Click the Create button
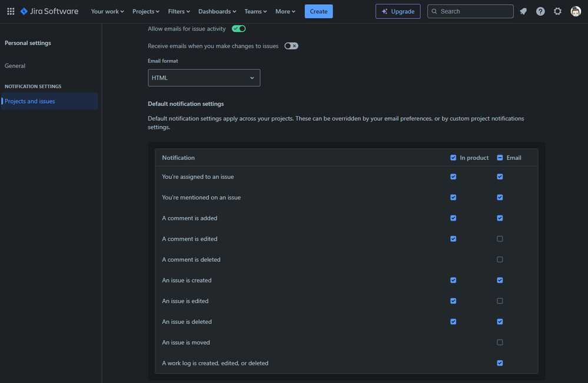This screenshot has width=588, height=383. click(x=319, y=11)
